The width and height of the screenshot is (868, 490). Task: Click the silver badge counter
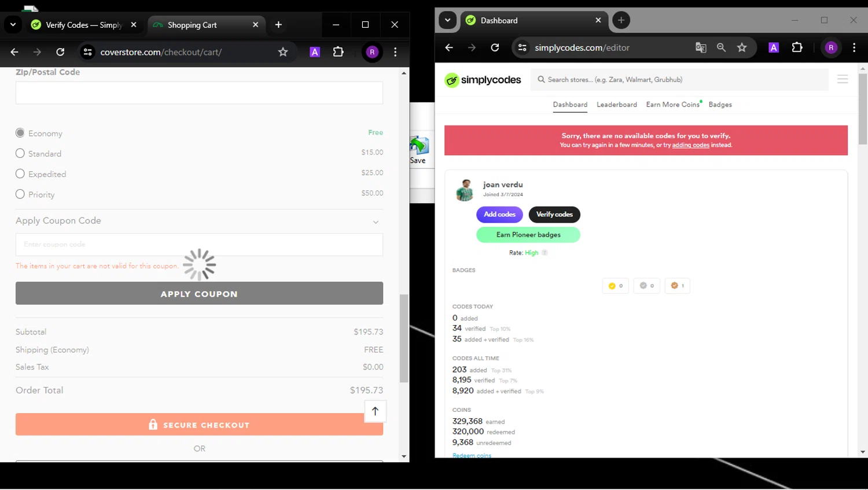[x=646, y=286]
